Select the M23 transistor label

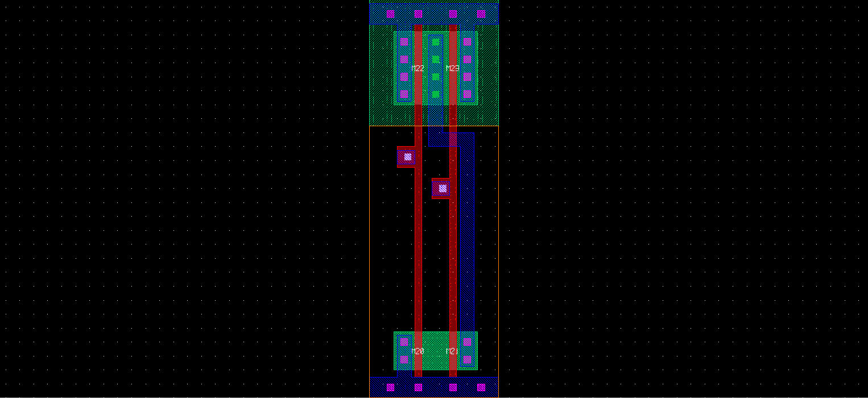click(x=453, y=68)
